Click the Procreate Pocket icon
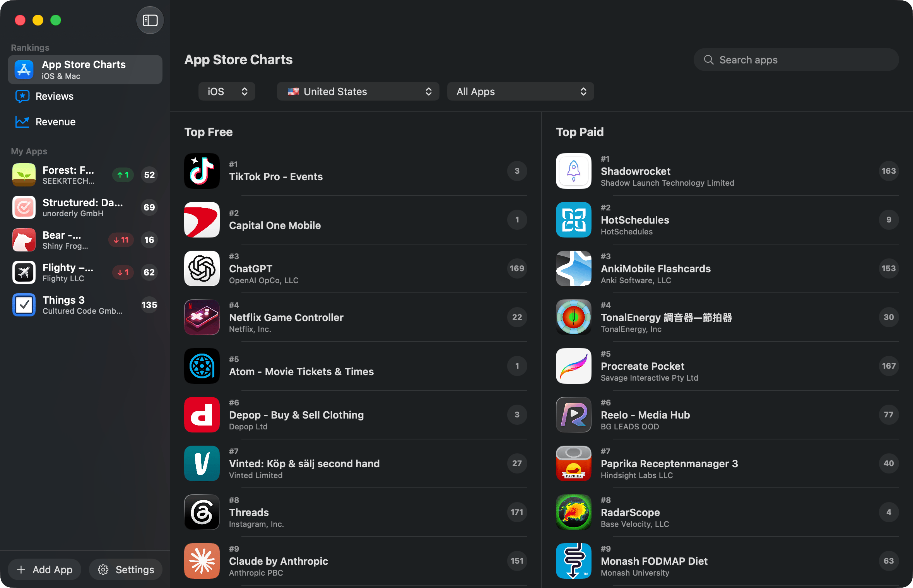Screen dimensions: 913x588 pos(574,366)
